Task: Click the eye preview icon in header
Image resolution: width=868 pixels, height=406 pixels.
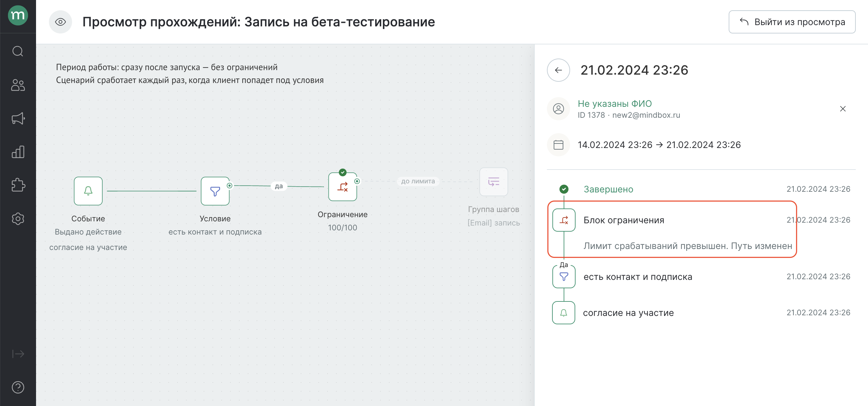Action: point(60,22)
